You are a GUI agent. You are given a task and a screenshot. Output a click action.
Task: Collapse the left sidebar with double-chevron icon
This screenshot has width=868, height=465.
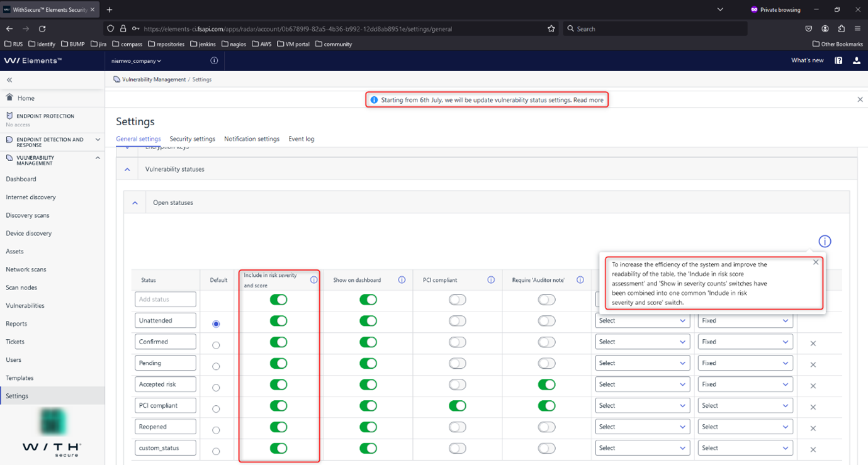click(9, 80)
